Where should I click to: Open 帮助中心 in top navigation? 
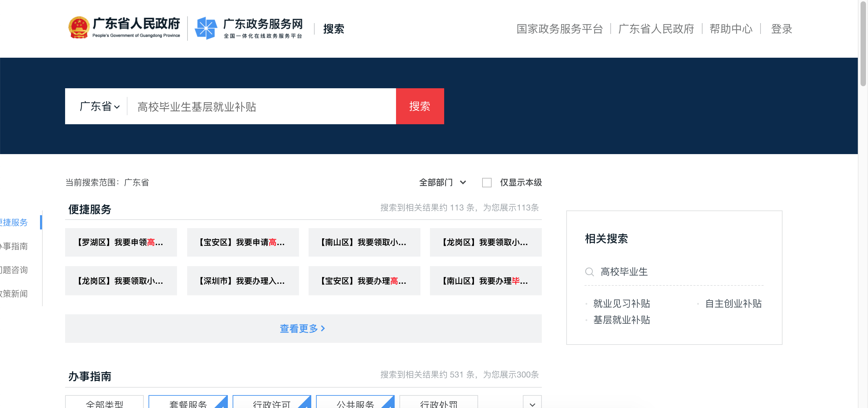pos(731,29)
